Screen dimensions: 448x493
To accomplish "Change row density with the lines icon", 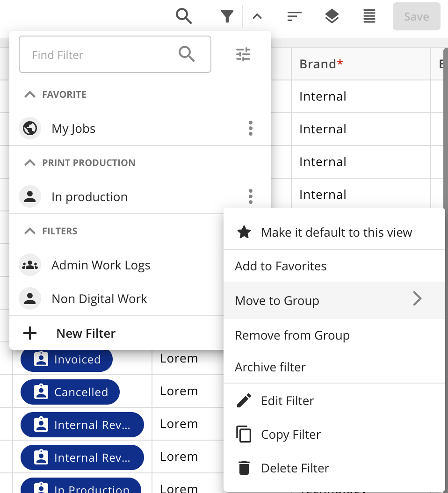I will click(369, 16).
